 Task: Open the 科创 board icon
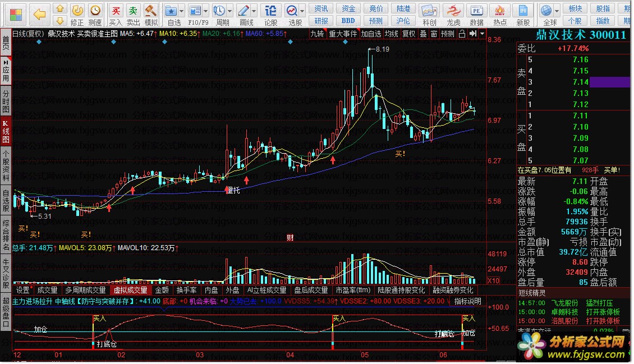point(429,11)
